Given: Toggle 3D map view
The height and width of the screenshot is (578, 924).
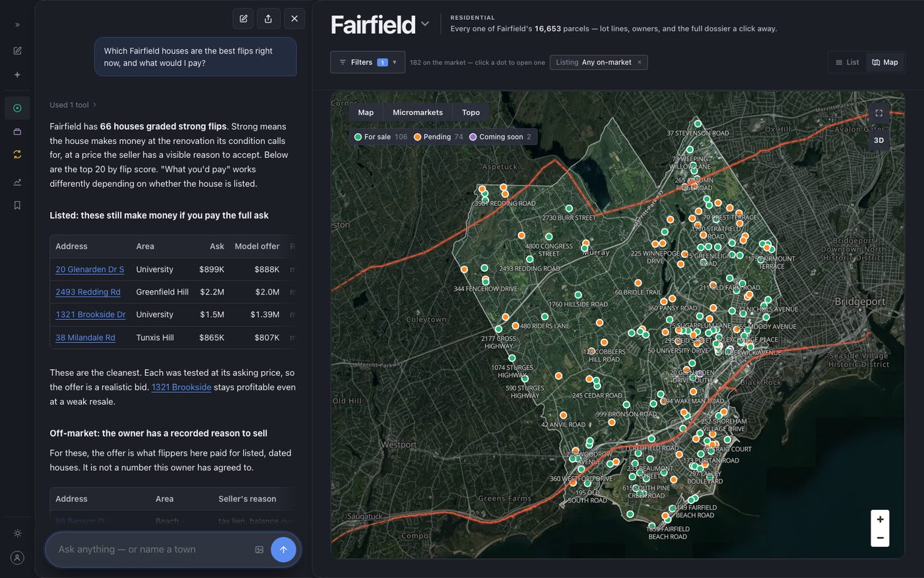Looking at the screenshot, I should (878, 140).
